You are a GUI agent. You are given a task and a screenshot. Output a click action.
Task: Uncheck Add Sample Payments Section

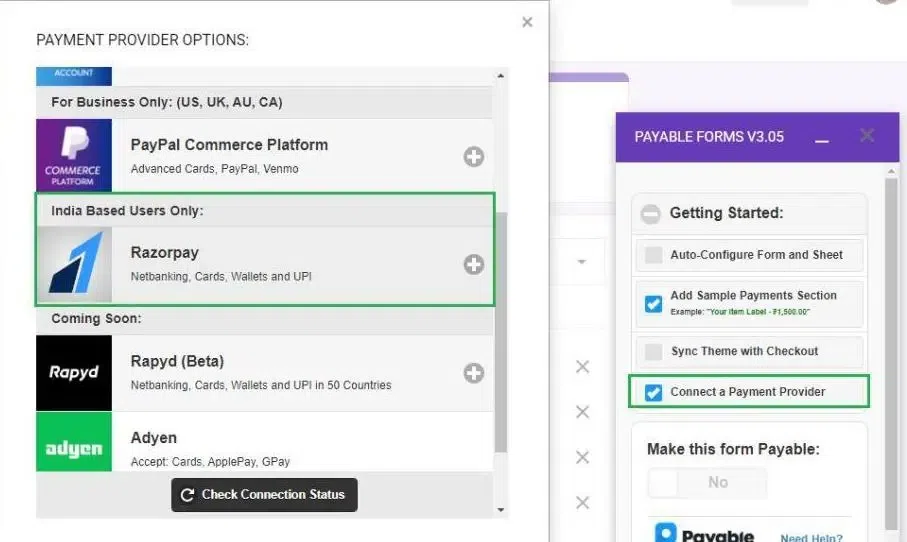point(653,303)
